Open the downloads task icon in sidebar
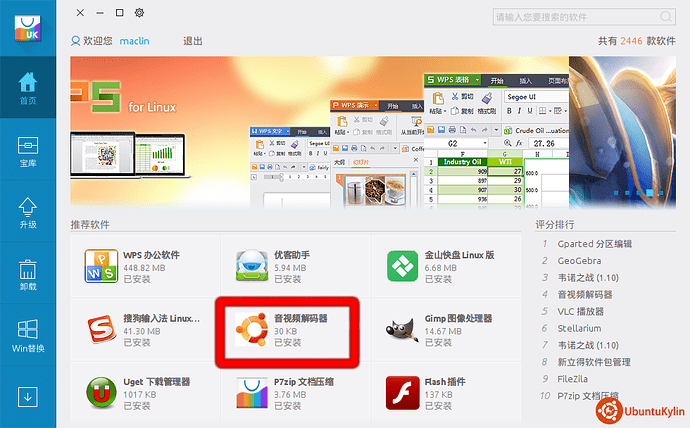 coord(28,397)
